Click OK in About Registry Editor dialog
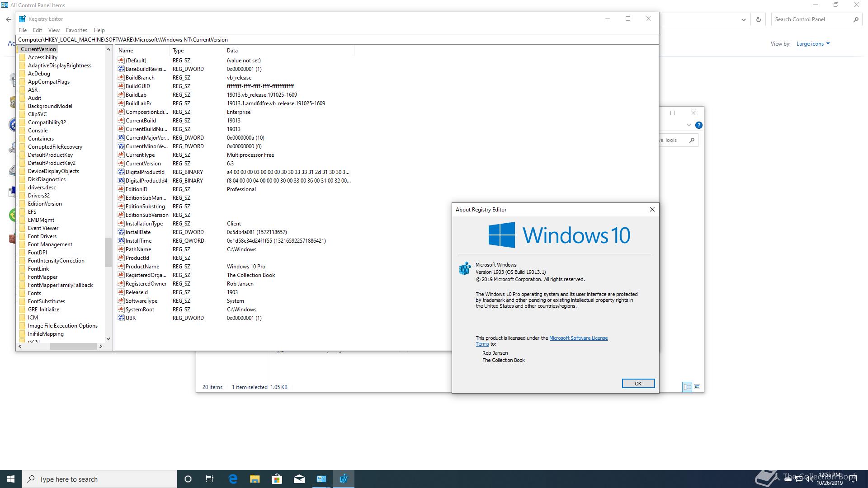This screenshot has height=488, width=868. [x=638, y=383]
